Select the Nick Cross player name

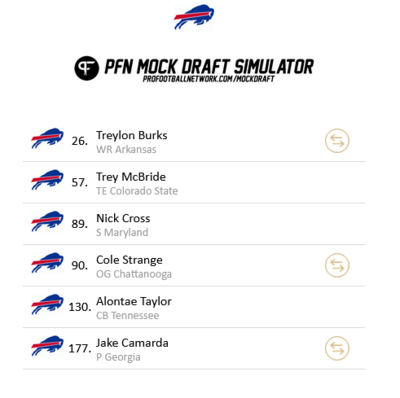click(123, 218)
